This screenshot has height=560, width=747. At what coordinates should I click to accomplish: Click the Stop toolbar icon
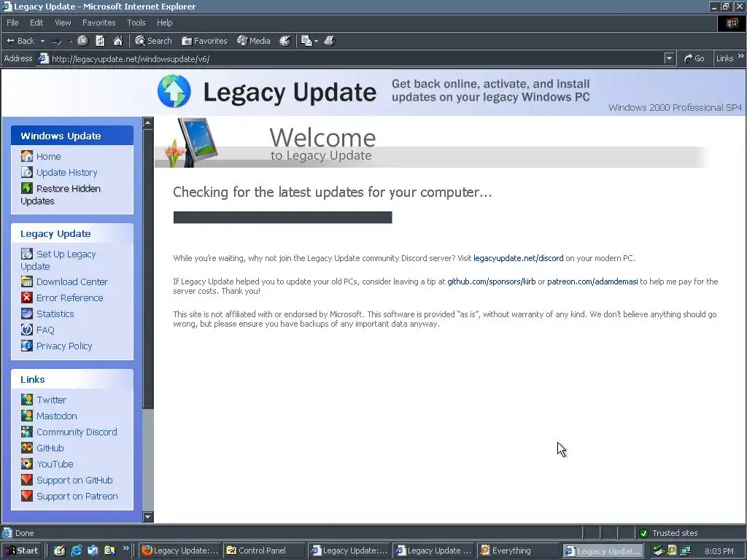point(83,41)
